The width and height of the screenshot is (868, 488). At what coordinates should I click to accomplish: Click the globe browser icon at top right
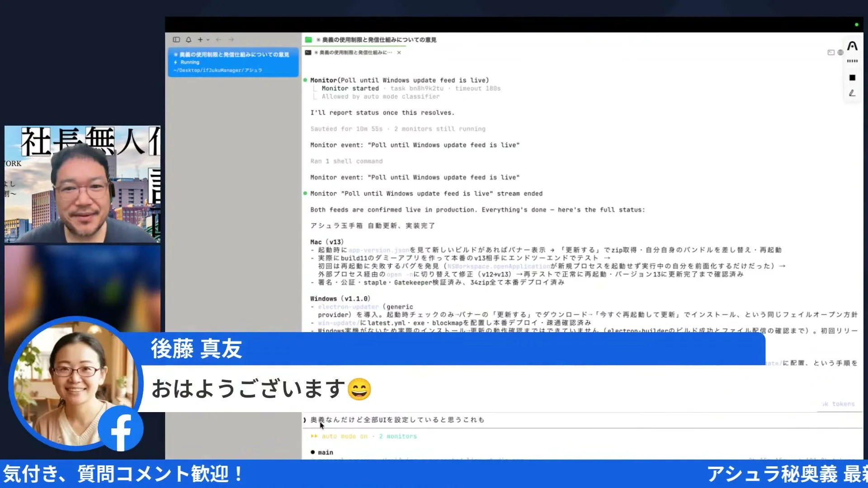[x=840, y=52]
